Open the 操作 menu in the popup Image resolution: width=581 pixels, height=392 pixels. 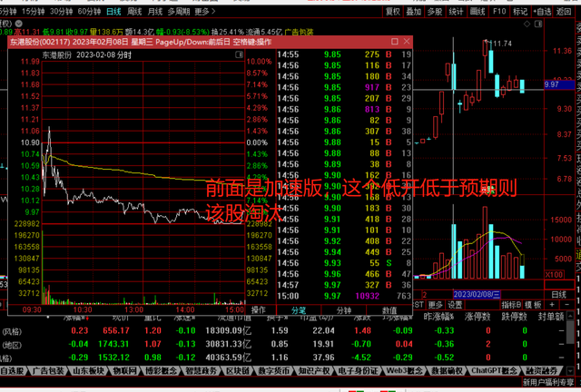point(258,309)
